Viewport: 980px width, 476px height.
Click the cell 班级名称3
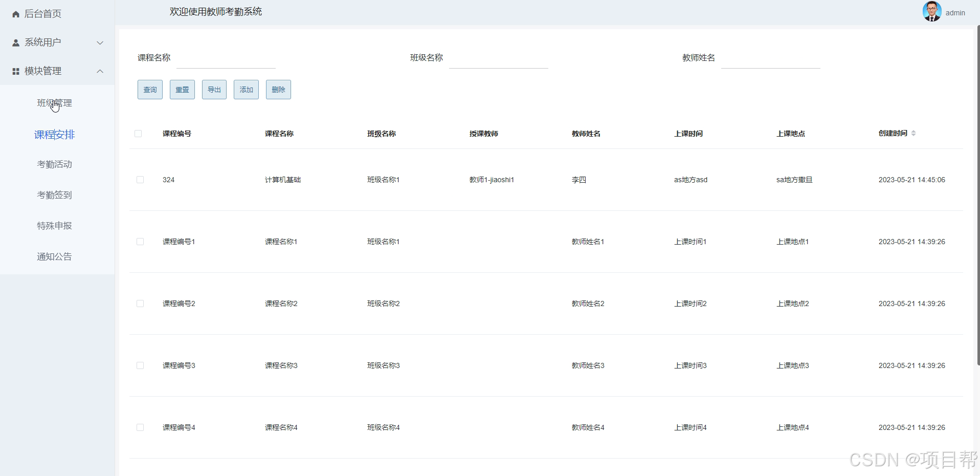[383, 365]
